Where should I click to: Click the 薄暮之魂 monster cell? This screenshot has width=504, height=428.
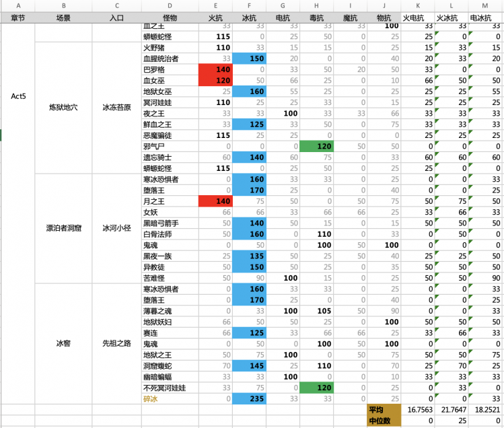[170, 311]
